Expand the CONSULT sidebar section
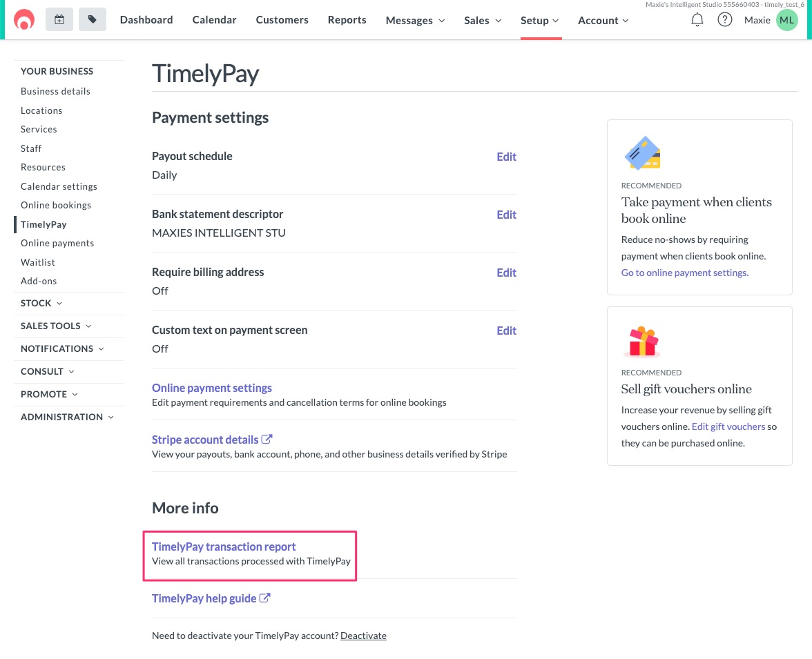Screen dimensions: 812x659 (x=48, y=371)
